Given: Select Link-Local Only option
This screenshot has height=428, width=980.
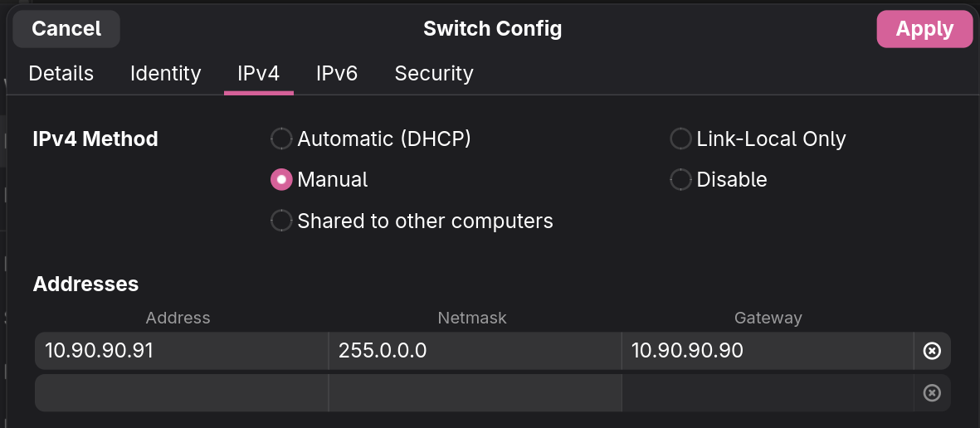Looking at the screenshot, I should pos(680,139).
